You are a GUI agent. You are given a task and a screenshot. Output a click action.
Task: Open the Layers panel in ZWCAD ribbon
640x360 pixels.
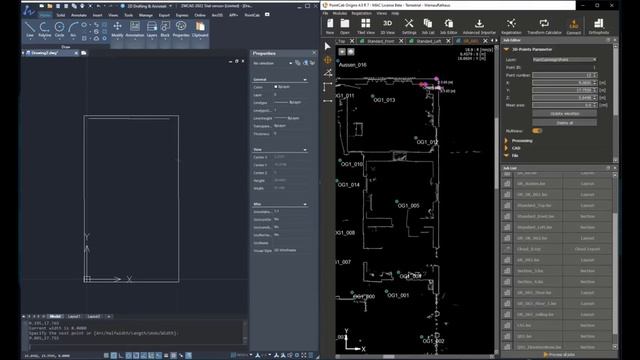(x=151, y=30)
